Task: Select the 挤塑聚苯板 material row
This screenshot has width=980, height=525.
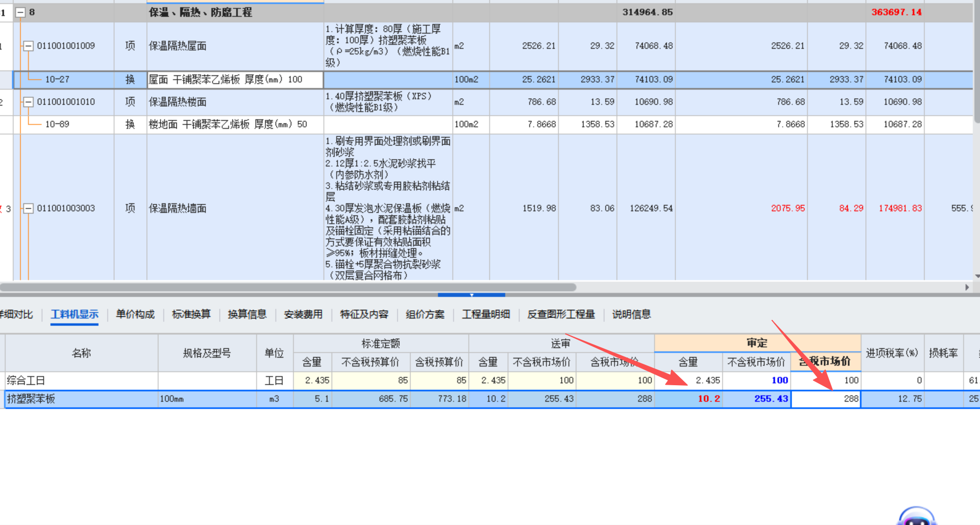Action: (x=80, y=399)
